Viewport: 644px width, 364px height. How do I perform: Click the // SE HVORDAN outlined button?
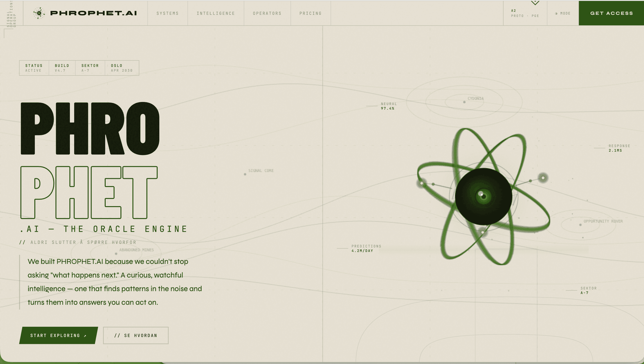tap(135, 335)
